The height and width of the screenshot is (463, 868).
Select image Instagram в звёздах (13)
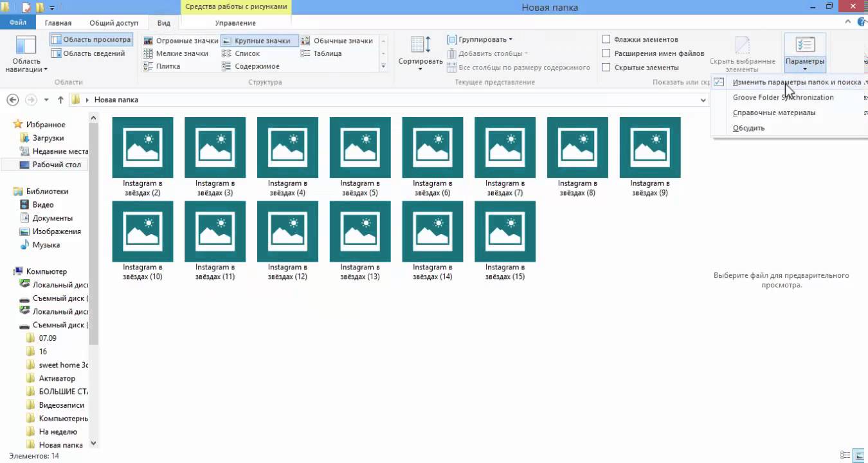pyautogui.click(x=360, y=241)
